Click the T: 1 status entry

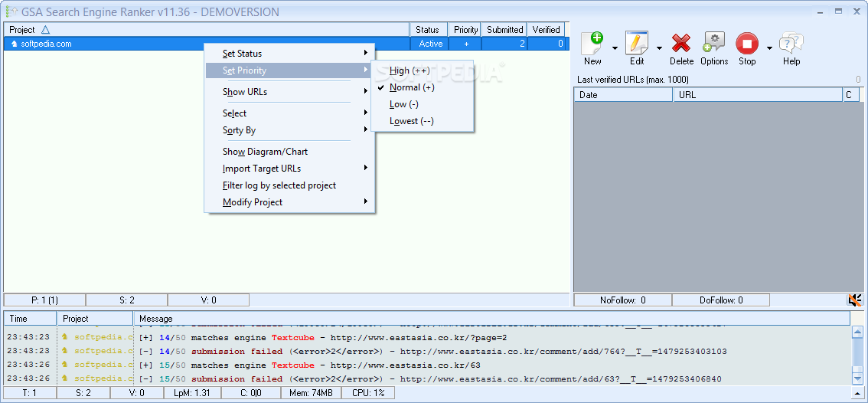pyautogui.click(x=29, y=393)
